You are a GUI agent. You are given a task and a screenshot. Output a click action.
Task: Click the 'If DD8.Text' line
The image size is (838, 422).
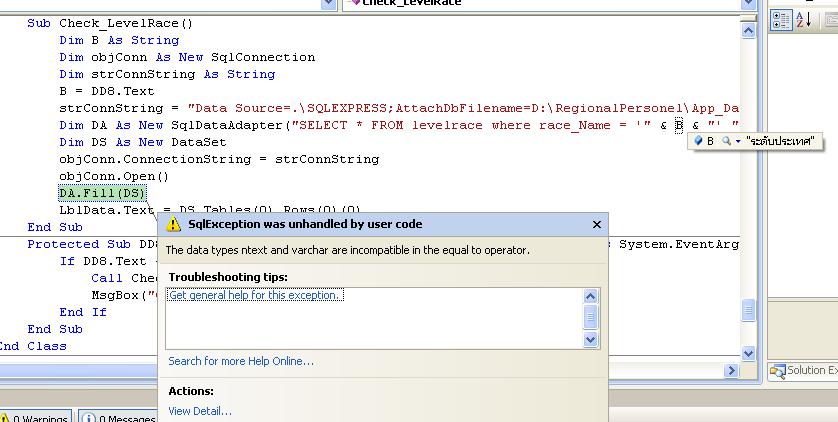pyautogui.click(x=110, y=261)
